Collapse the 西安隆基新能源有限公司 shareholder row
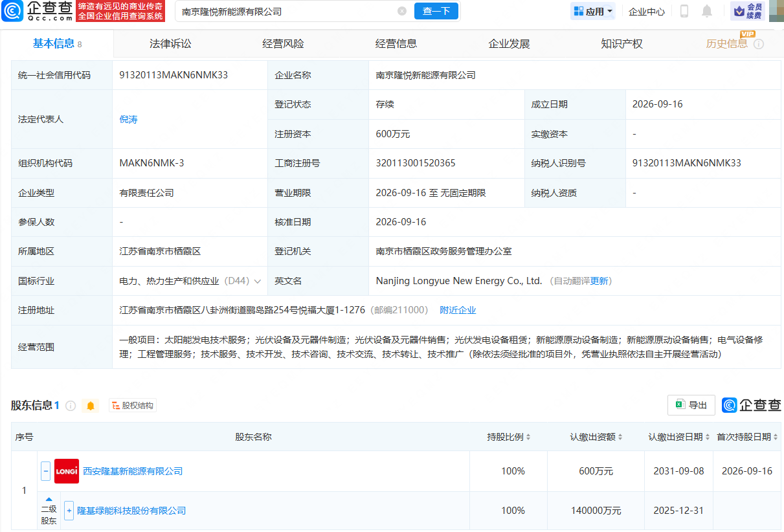Screen dimensions: 784x532 point(46,471)
